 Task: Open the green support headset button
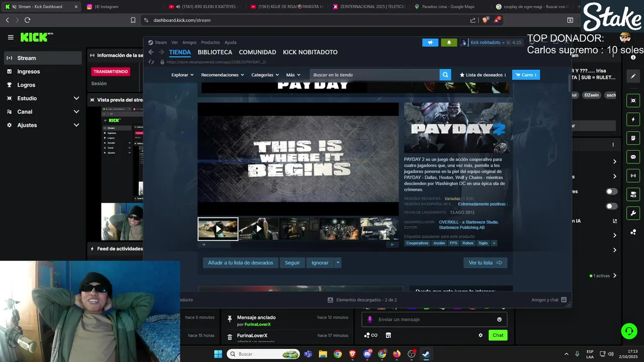[x=629, y=331]
